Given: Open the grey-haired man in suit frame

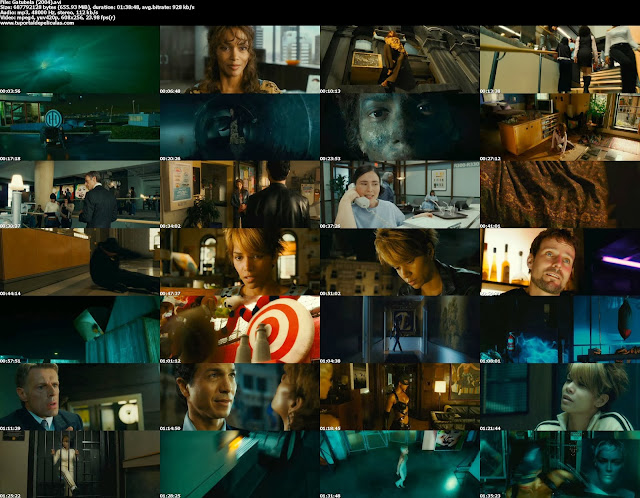Looking at the screenshot, I should pos(80,397).
